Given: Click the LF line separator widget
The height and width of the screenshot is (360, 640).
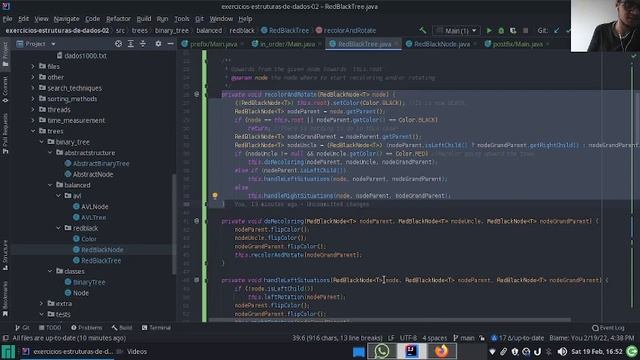Looking at the screenshot, I should pos(391,338).
